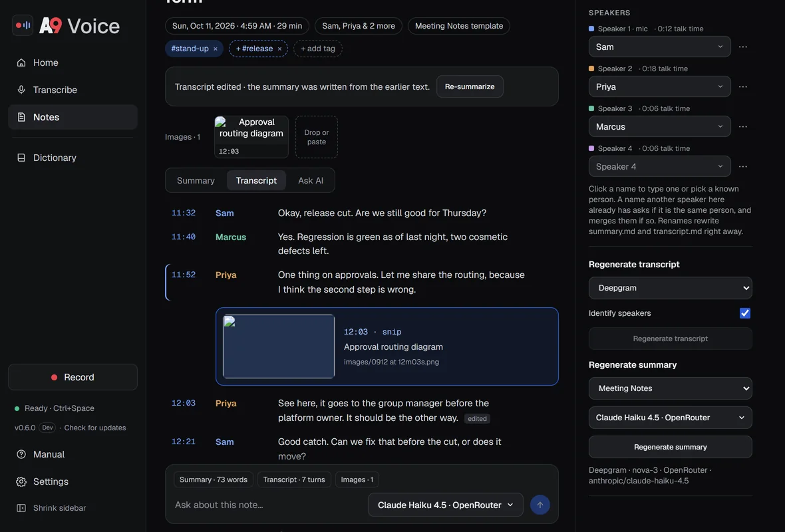Screen dimensions: 785x532
Task: Switch to the Transcript tab
Action: pos(256,181)
